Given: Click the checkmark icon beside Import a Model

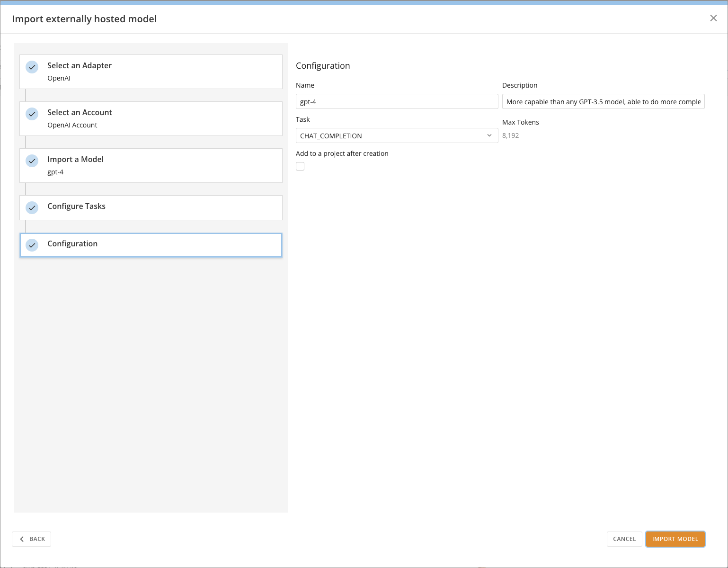Looking at the screenshot, I should click(32, 161).
